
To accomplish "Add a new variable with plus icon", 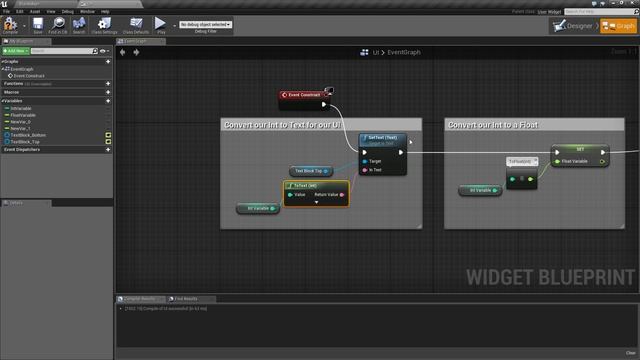I will click(x=108, y=101).
